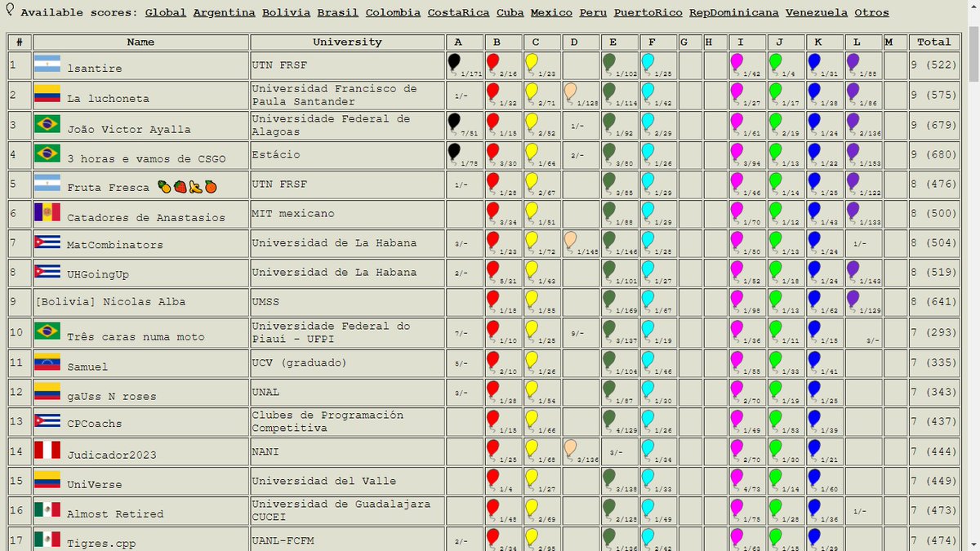The height and width of the screenshot is (551, 980).
Task: Click La luchoneta's orange balloon for problem D
Action: click(572, 90)
